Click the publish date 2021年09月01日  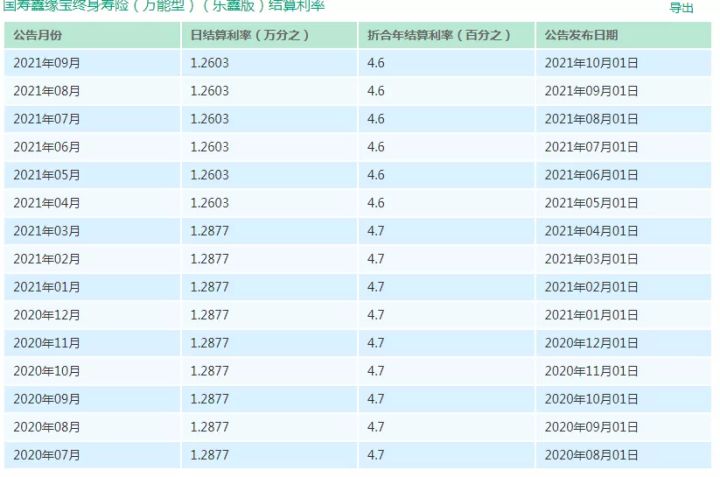(x=591, y=91)
